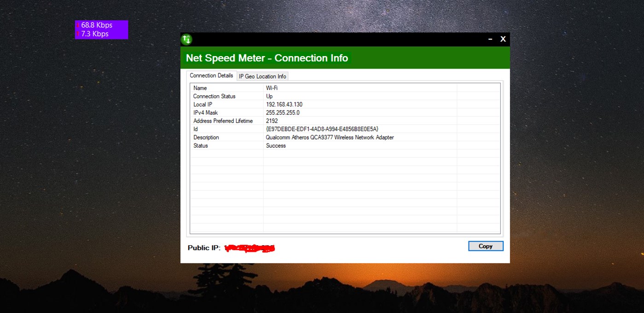
Task: Click the floating purple speed meter widget
Action: coord(101,29)
